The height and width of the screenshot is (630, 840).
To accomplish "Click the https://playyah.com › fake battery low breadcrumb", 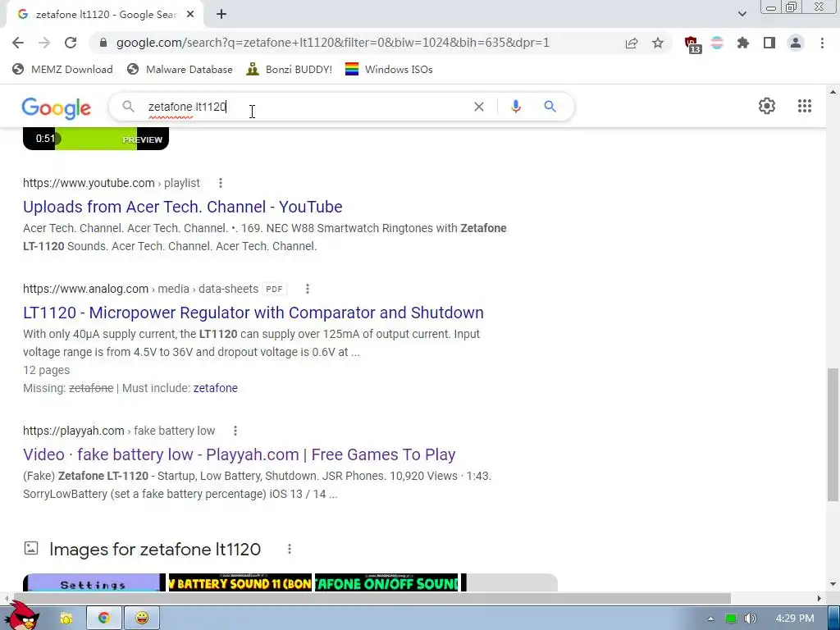I will pyautogui.click(x=119, y=431).
